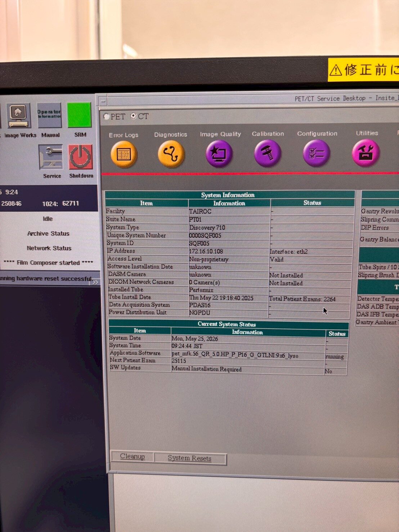Click the Current System Status header
399x532 pixels.
click(227, 324)
